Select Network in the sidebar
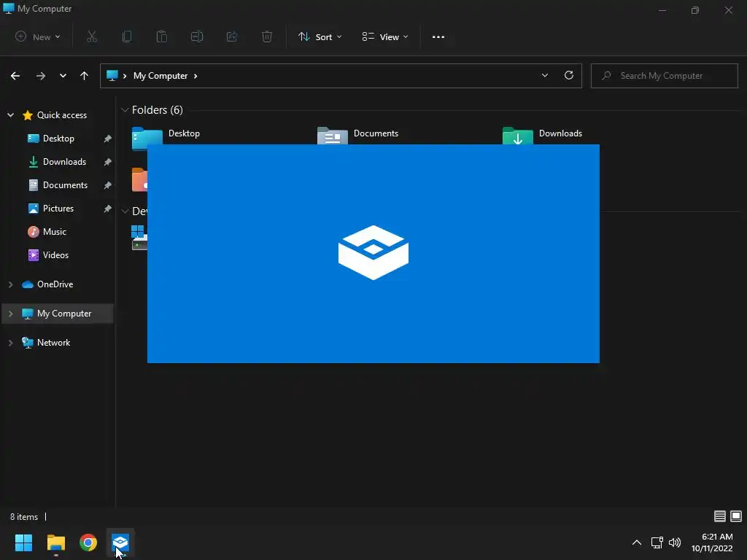The width and height of the screenshot is (747, 560). [x=53, y=343]
